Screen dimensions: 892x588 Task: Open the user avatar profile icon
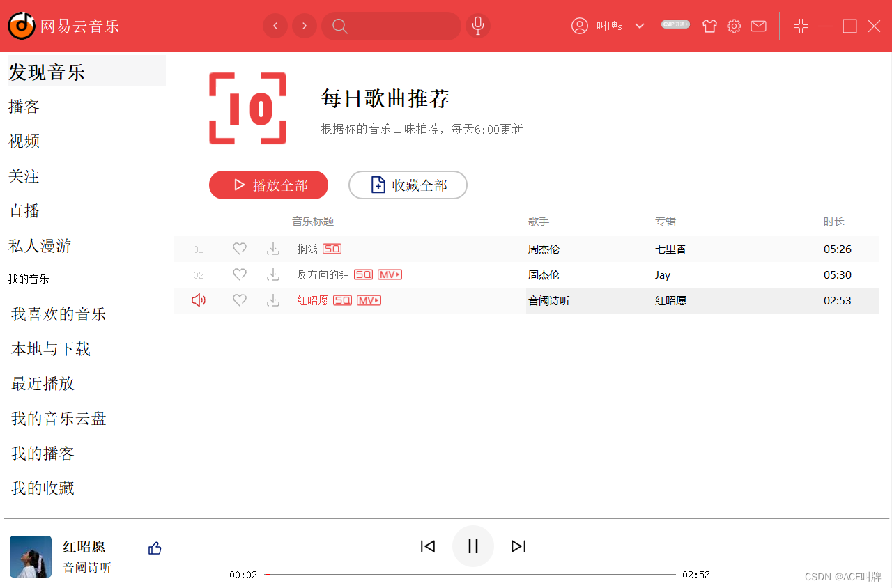tap(579, 26)
